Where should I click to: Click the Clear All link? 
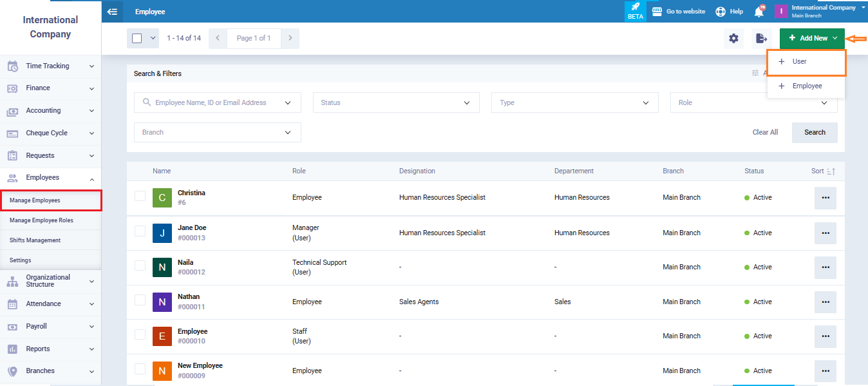point(765,132)
